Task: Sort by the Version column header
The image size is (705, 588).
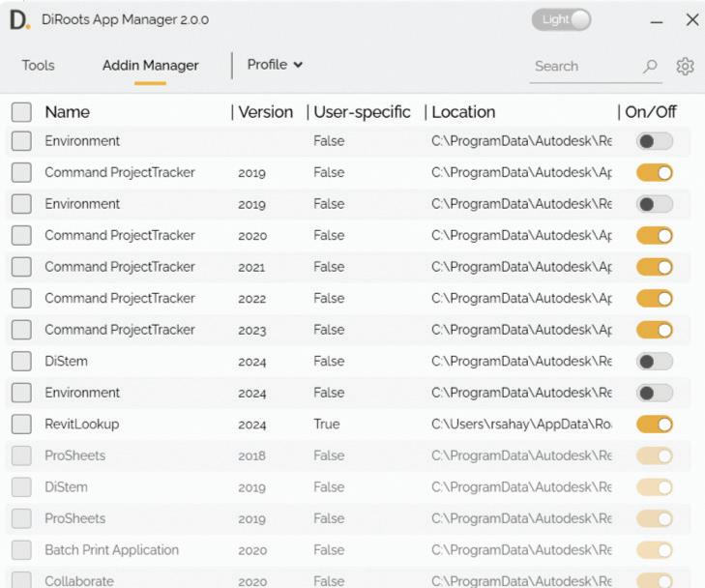Action: (265, 112)
